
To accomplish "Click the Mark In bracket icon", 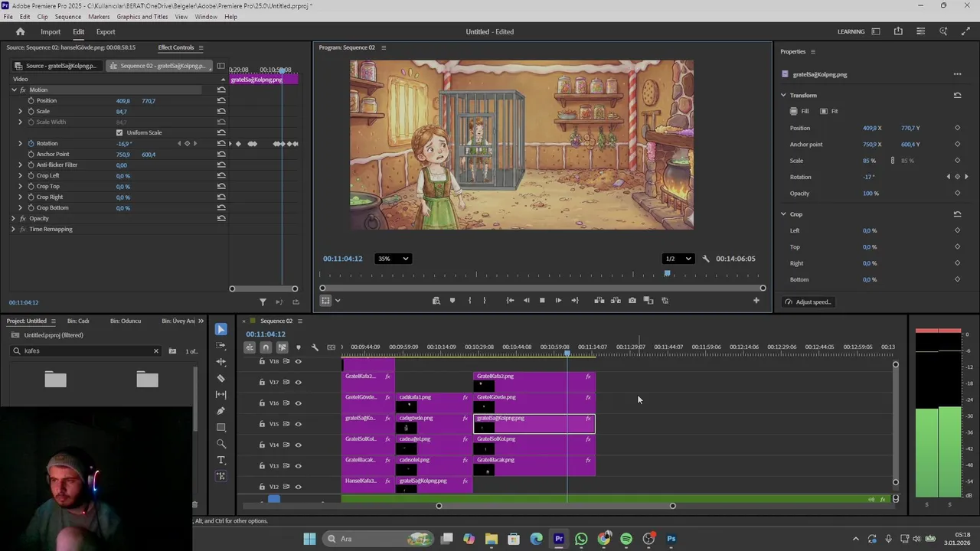I will [x=469, y=301].
